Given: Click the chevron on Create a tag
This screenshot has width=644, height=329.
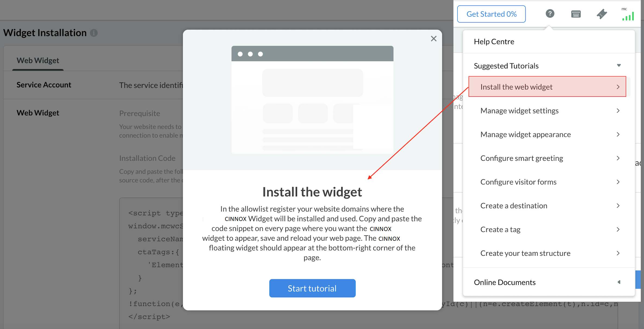Looking at the screenshot, I should [x=618, y=229].
